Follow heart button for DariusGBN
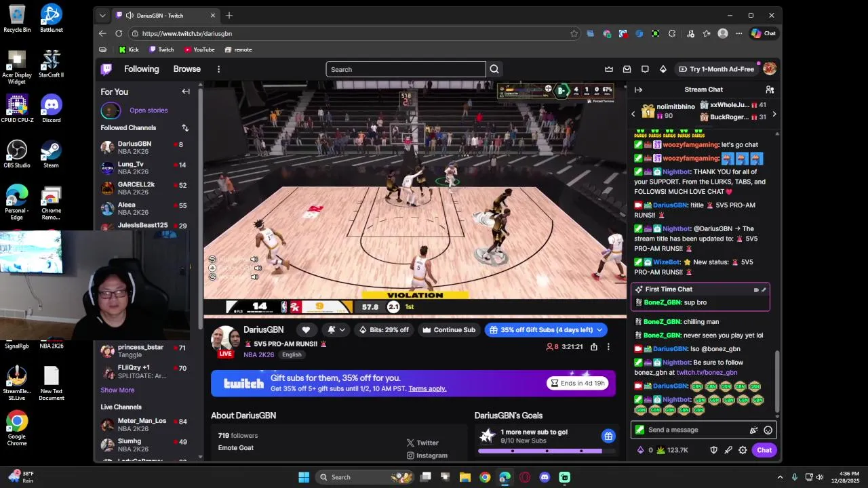 click(x=306, y=330)
